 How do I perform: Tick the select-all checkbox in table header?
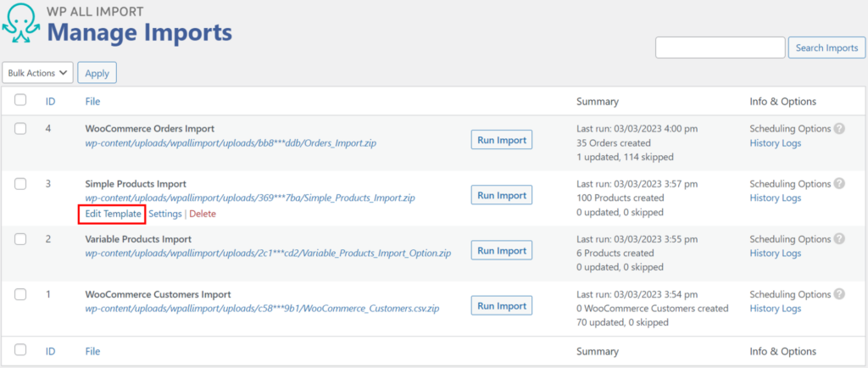[x=20, y=100]
